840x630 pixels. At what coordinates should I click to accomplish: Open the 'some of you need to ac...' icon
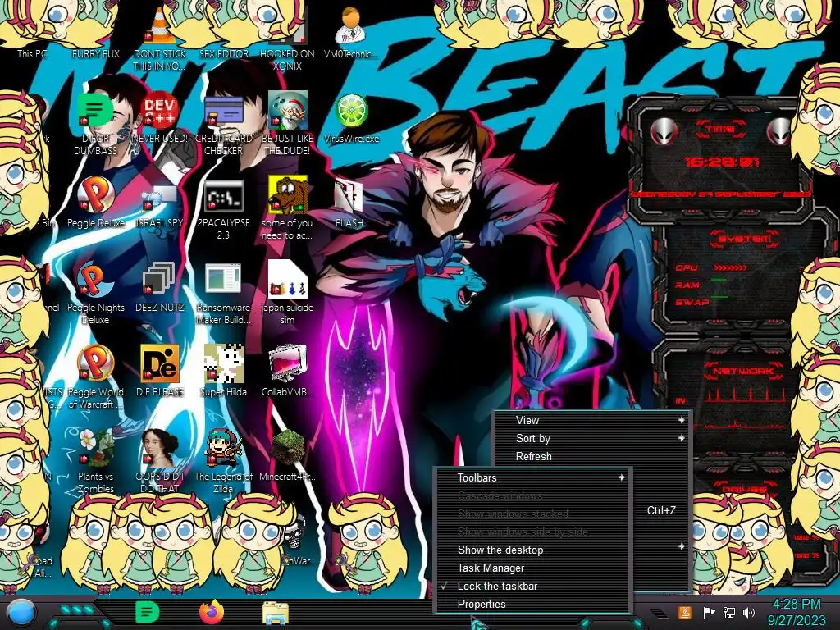(x=287, y=207)
